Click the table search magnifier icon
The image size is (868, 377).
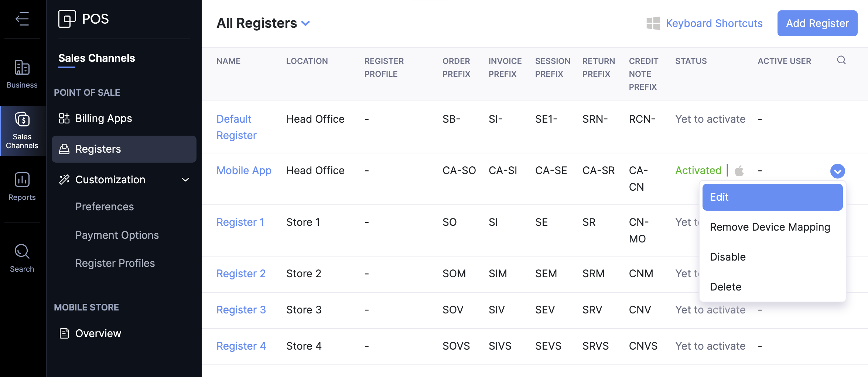pos(841,60)
